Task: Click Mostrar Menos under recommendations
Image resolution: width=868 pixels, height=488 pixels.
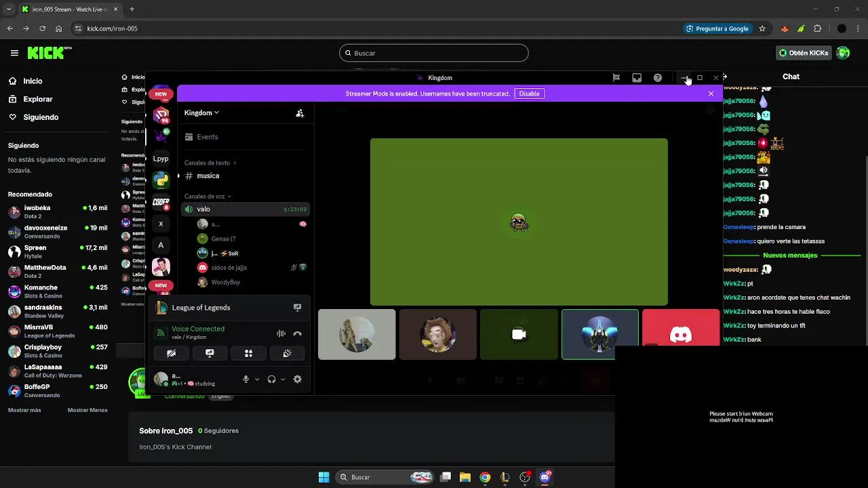Action: [87, 410]
